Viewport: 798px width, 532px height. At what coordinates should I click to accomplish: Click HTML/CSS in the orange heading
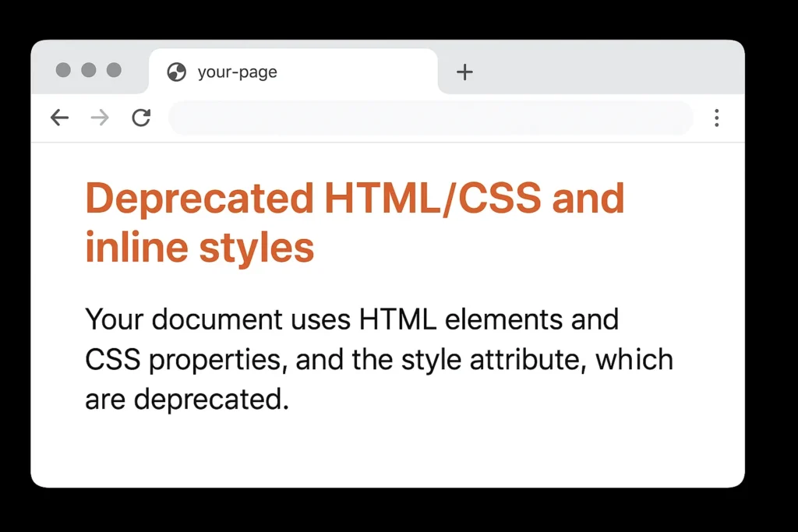coord(433,199)
